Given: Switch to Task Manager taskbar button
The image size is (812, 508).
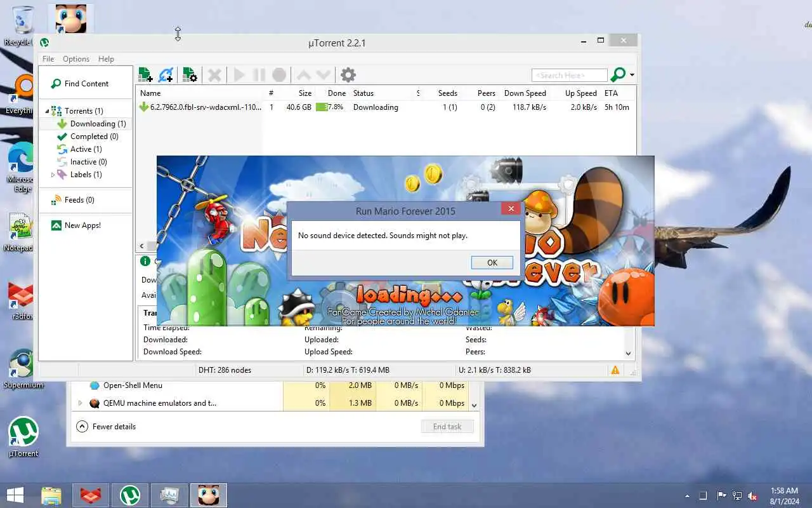Looking at the screenshot, I should (169, 495).
